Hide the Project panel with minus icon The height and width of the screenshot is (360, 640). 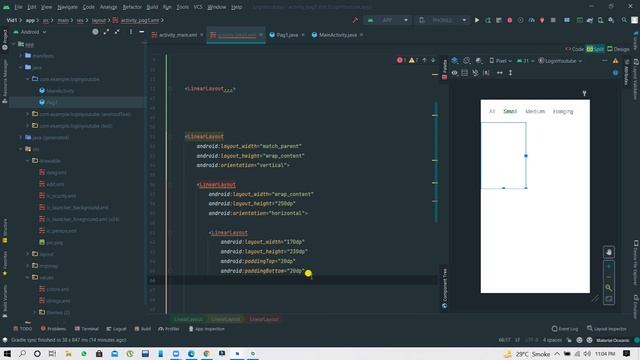pos(141,31)
